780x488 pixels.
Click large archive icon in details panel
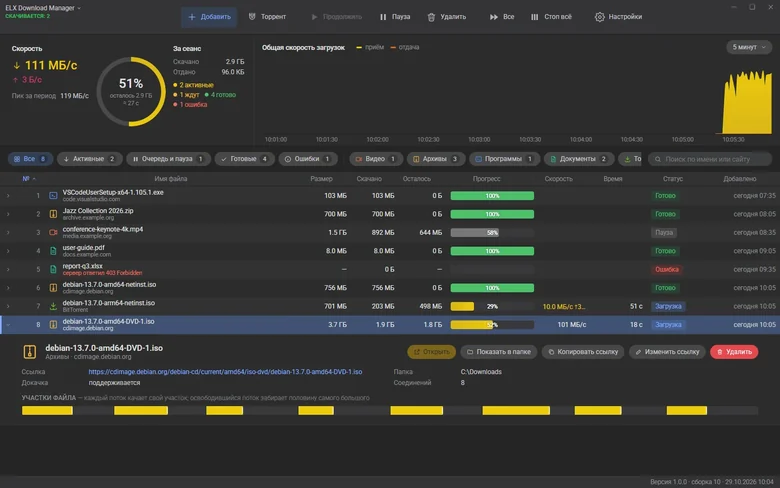(x=30, y=352)
